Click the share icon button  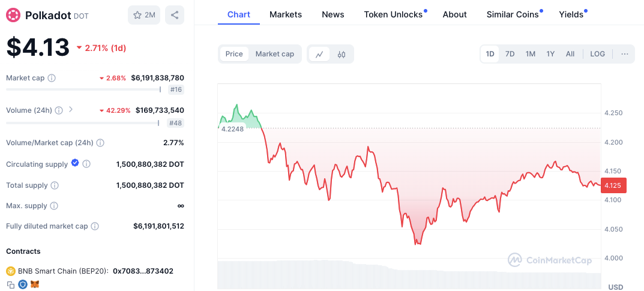pos(174,15)
